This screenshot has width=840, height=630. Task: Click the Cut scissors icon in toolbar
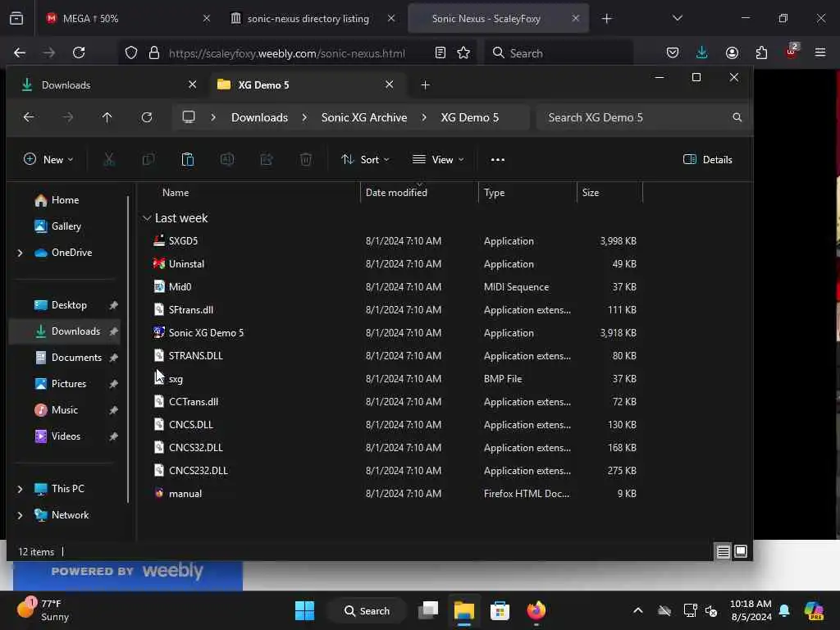pos(109,159)
